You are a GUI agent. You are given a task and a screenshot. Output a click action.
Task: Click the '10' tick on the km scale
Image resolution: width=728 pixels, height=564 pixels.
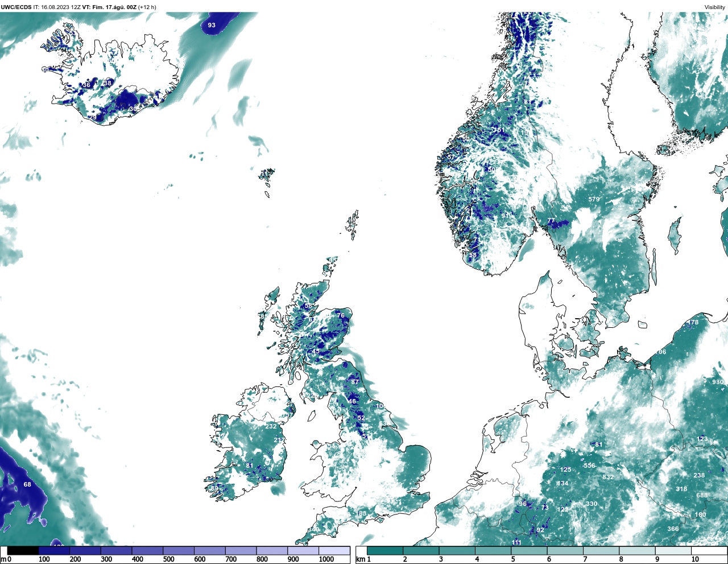click(695, 559)
